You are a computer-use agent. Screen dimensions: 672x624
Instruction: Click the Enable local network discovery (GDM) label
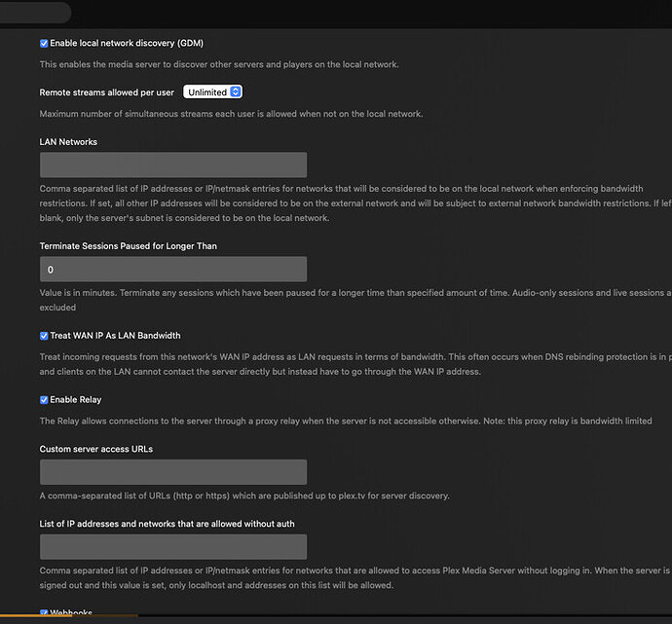click(x=127, y=43)
